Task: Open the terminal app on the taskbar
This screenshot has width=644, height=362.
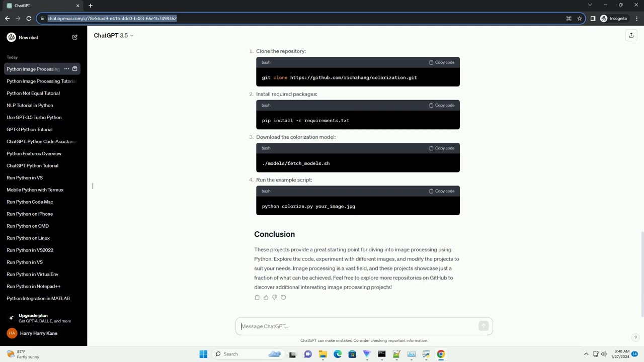Action: [x=382, y=354]
